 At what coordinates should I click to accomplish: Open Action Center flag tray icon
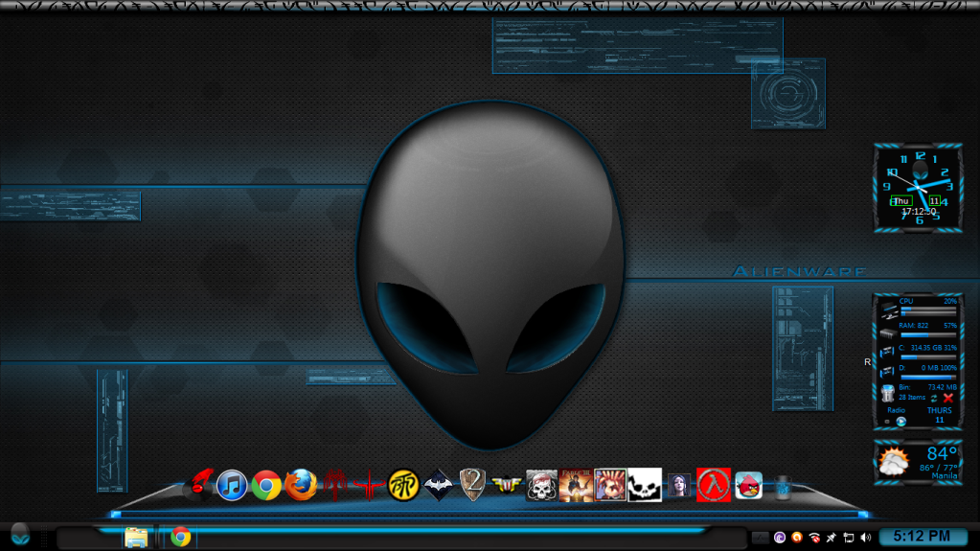(848, 538)
